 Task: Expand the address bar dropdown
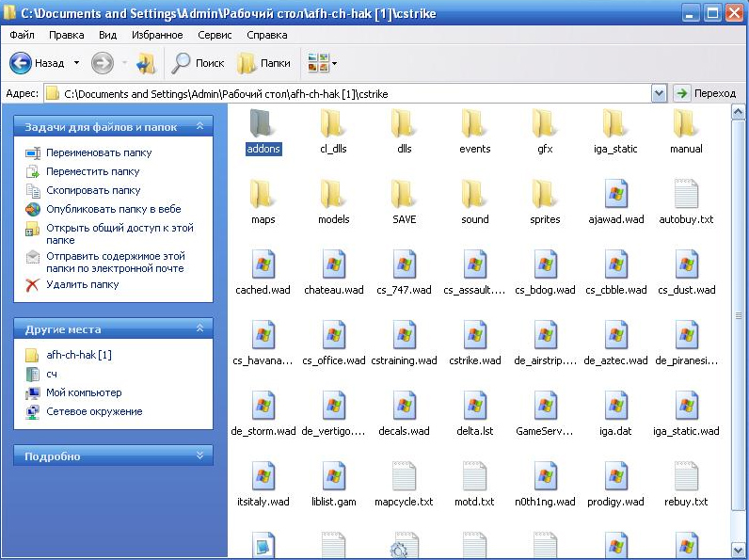[x=659, y=94]
